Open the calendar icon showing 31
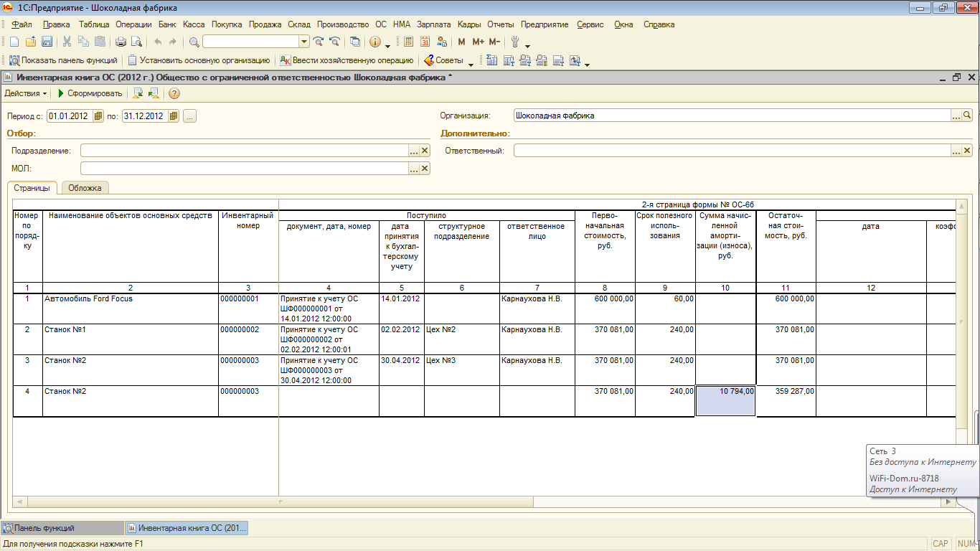980x551 pixels. point(425,42)
